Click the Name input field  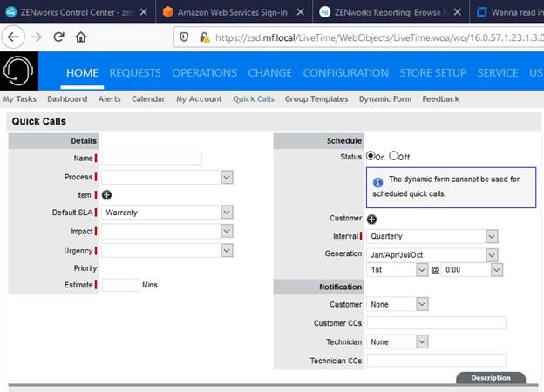(152, 159)
